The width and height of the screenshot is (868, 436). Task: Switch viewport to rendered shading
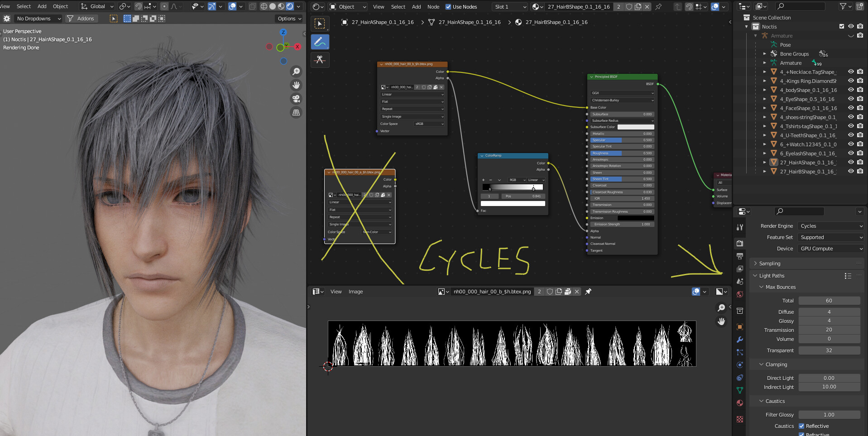click(x=290, y=6)
